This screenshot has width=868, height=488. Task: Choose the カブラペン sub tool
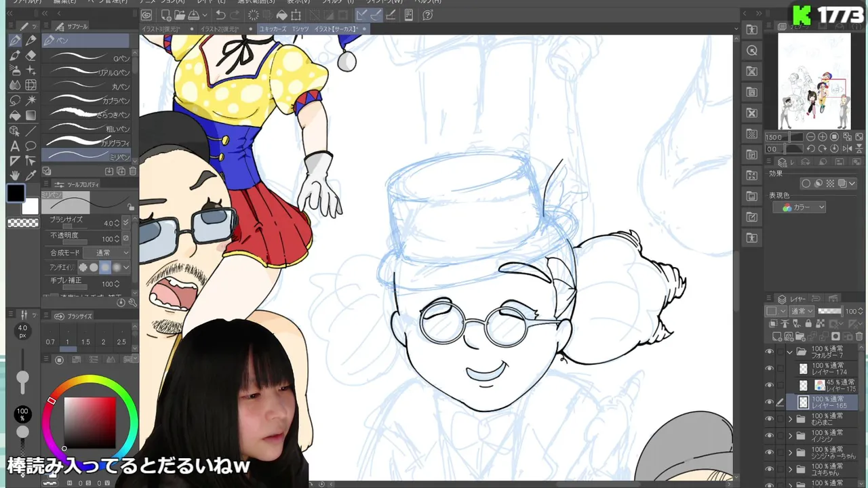[x=86, y=101]
